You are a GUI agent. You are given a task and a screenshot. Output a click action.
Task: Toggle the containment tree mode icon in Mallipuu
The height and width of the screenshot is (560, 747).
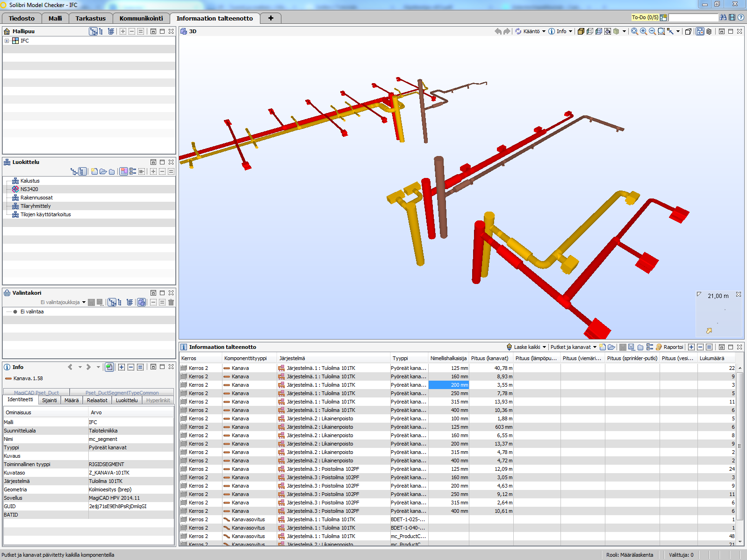coord(93,31)
